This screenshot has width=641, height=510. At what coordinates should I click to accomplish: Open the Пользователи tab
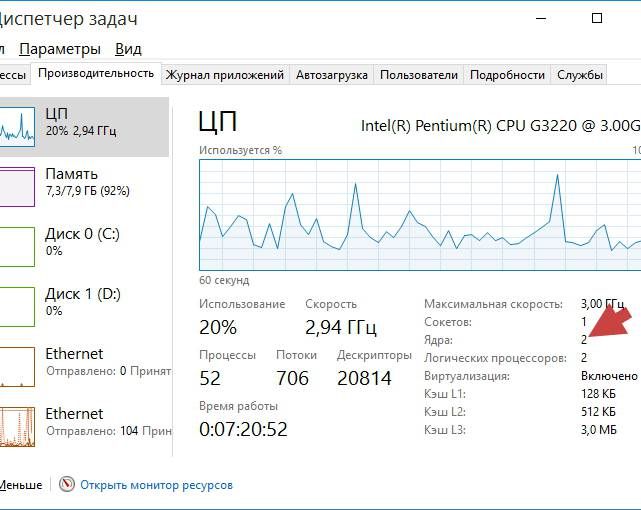(419, 75)
